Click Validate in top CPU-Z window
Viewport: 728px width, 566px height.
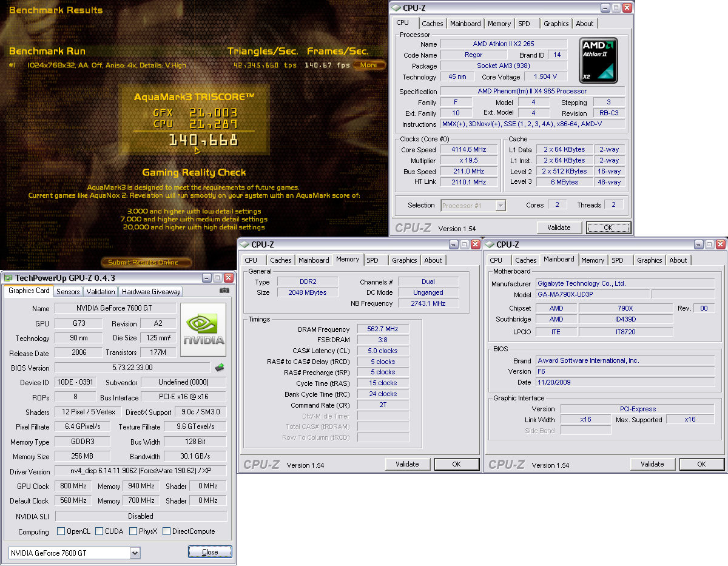point(559,227)
